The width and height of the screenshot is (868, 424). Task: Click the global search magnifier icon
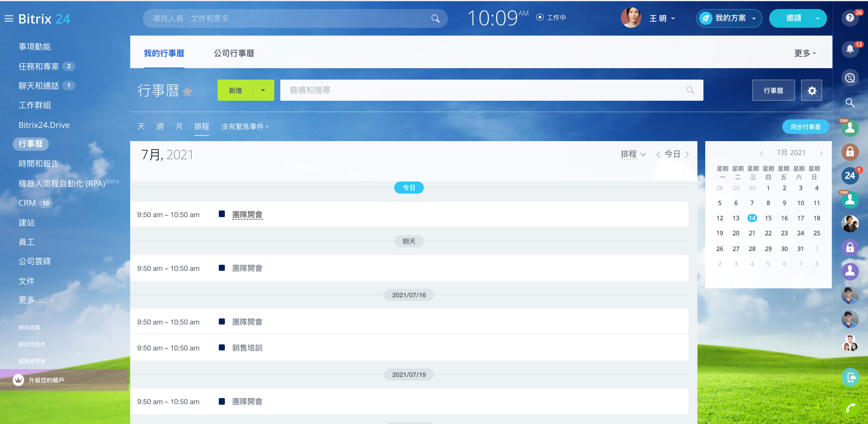click(x=435, y=18)
